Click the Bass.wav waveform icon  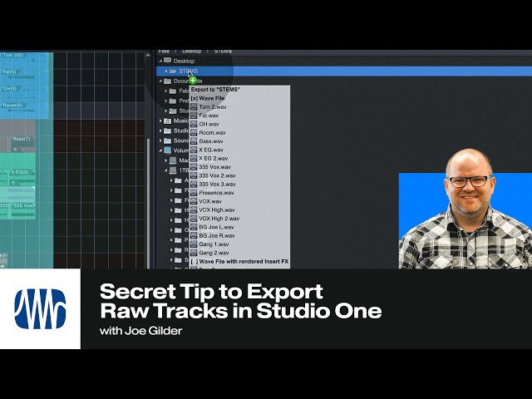point(194,141)
